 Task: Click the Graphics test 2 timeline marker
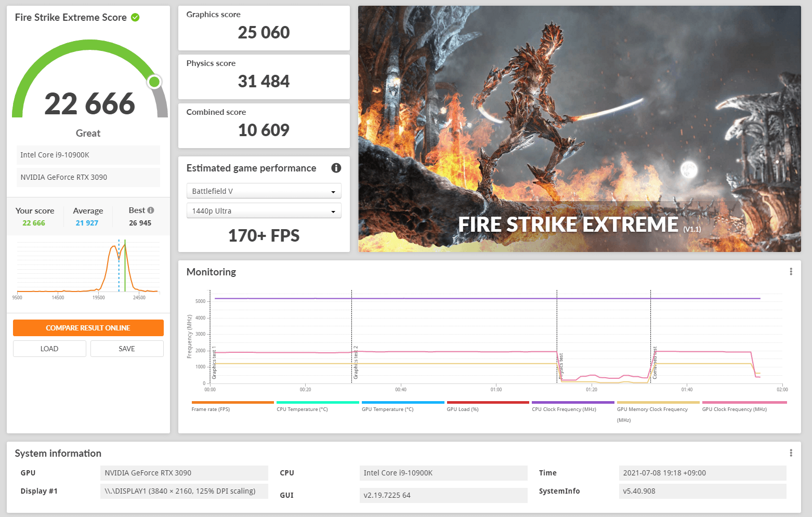pos(356,362)
